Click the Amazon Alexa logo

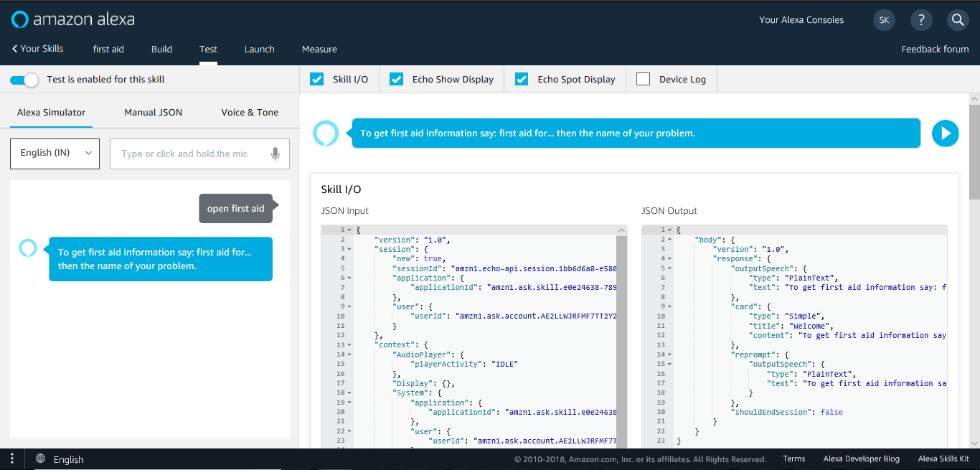[73, 19]
